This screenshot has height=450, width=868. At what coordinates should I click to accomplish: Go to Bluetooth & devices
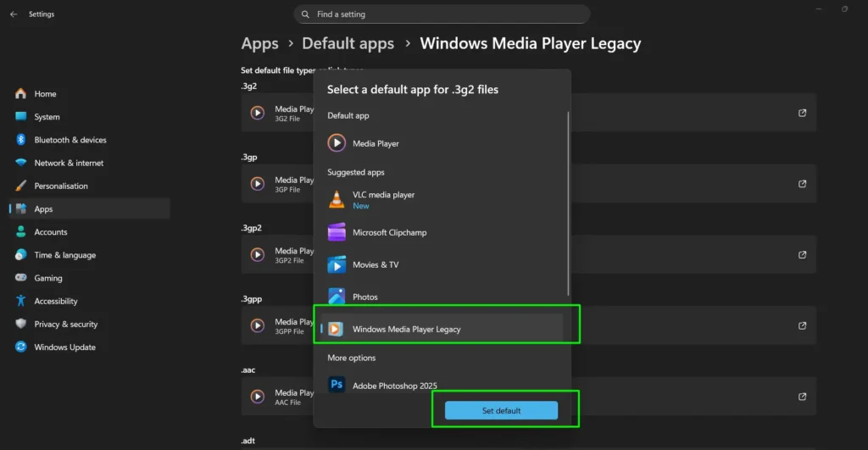coord(90,140)
